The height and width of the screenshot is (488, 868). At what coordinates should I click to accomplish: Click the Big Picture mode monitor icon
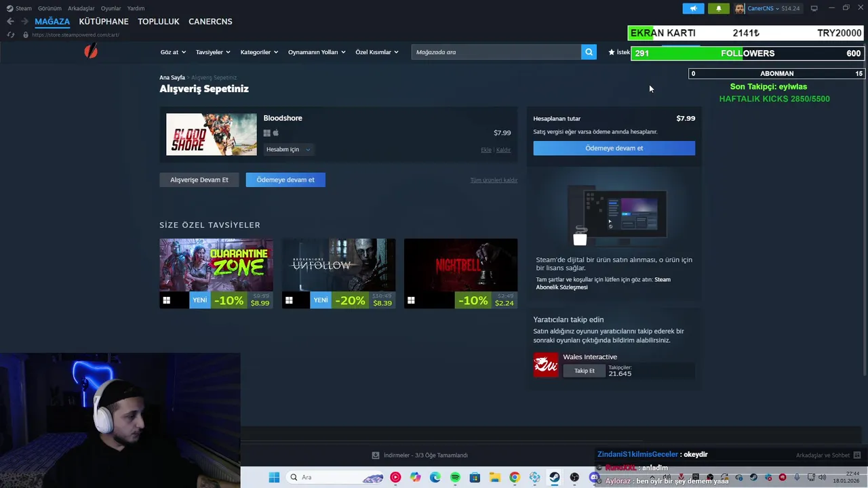pos(814,8)
